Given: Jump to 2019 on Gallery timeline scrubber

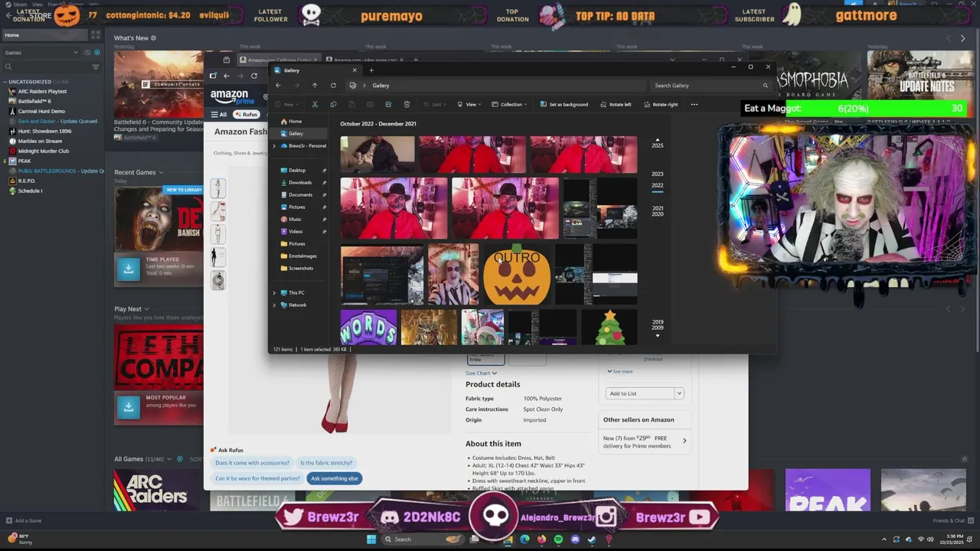Looking at the screenshot, I should point(657,322).
